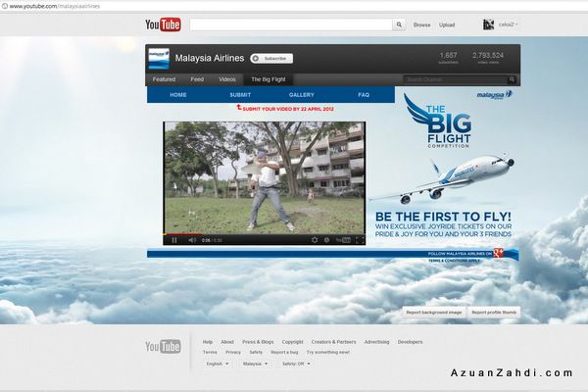Pause the video with the pause icon
The image size is (588, 392).
click(x=174, y=240)
